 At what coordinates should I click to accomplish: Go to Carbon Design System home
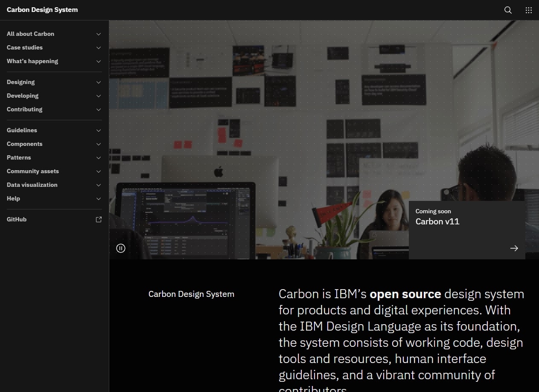42,10
